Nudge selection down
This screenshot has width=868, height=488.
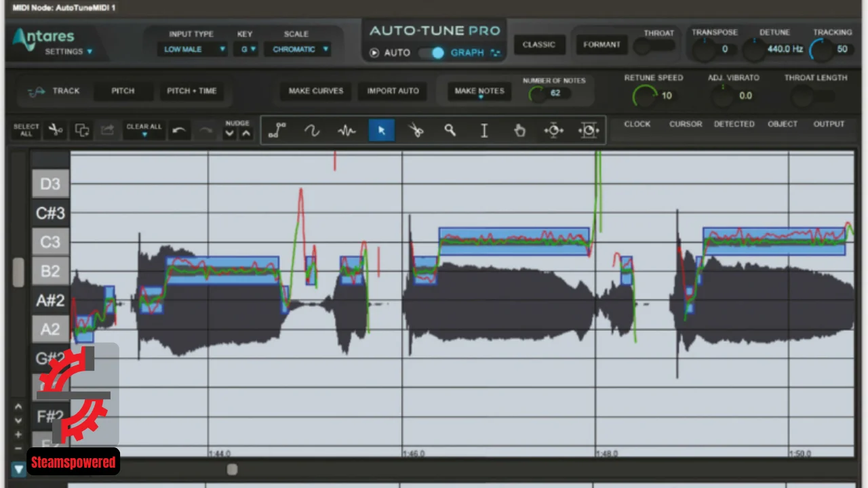(230, 134)
